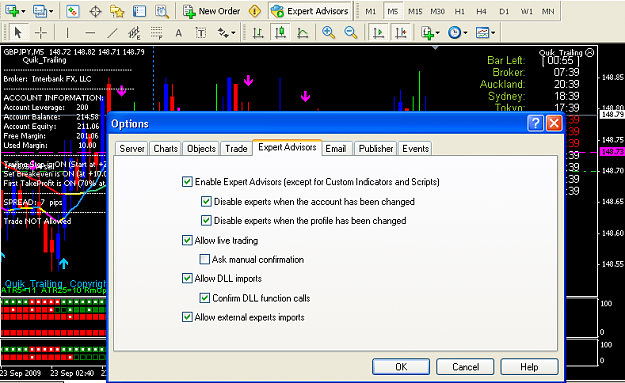The image size is (625, 383).
Task: Confirm the Options dialog with OK
Action: pos(401,367)
